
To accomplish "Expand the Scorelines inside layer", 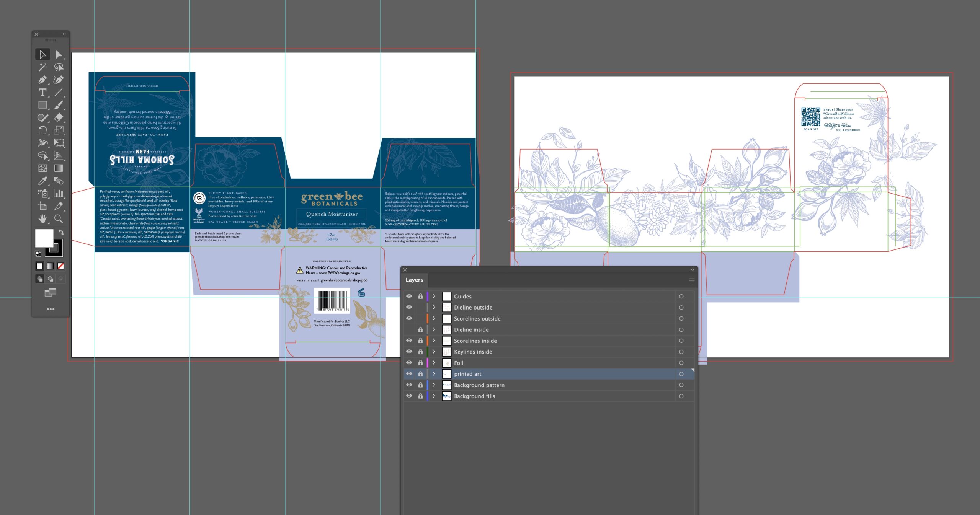I will tap(434, 341).
